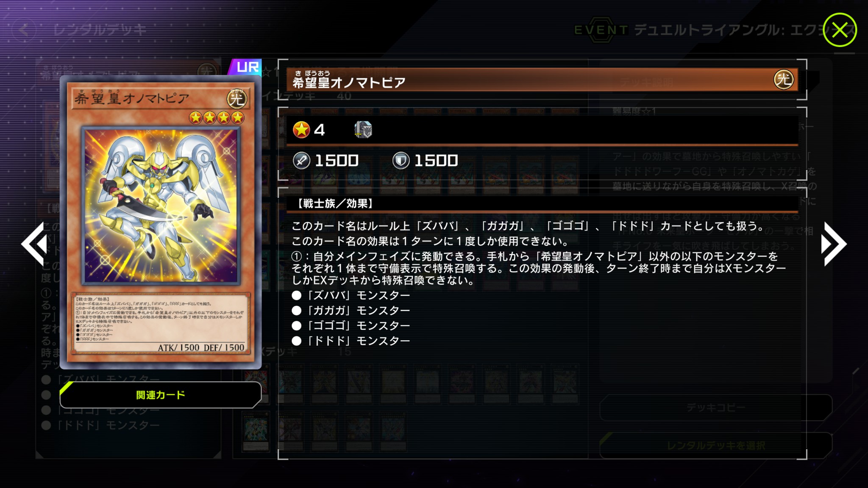Tap the level star icon

[301, 130]
